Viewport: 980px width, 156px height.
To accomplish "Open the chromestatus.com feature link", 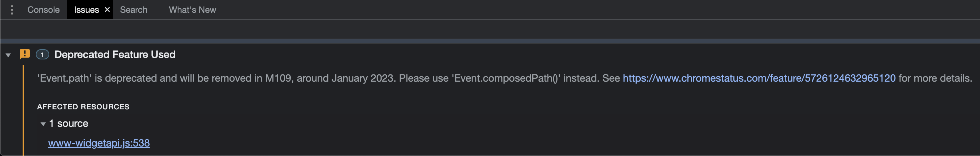I will point(759,78).
